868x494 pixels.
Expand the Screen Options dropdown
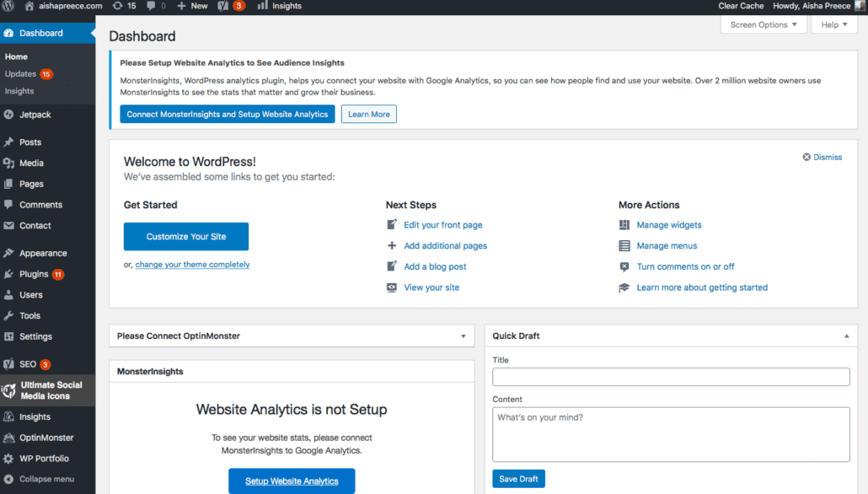tap(764, 25)
